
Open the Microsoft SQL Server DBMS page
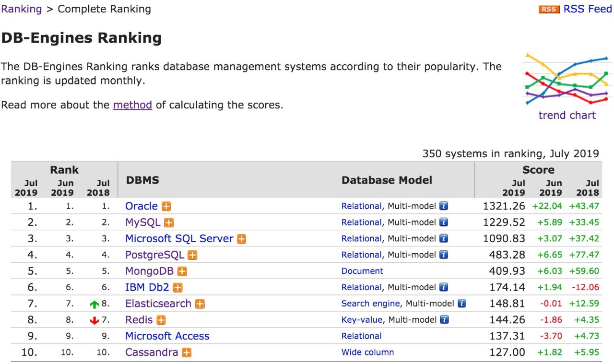click(x=179, y=238)
